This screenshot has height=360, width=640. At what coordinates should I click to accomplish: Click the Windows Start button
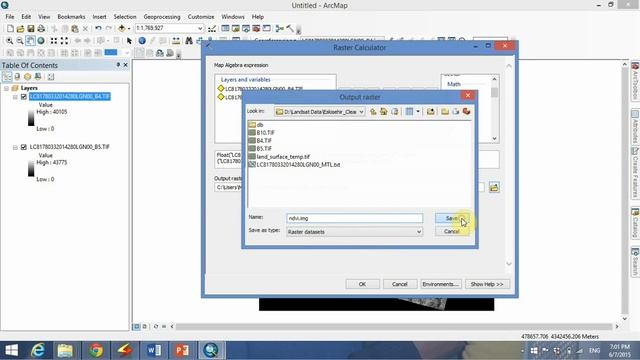(x=11, y=350)
